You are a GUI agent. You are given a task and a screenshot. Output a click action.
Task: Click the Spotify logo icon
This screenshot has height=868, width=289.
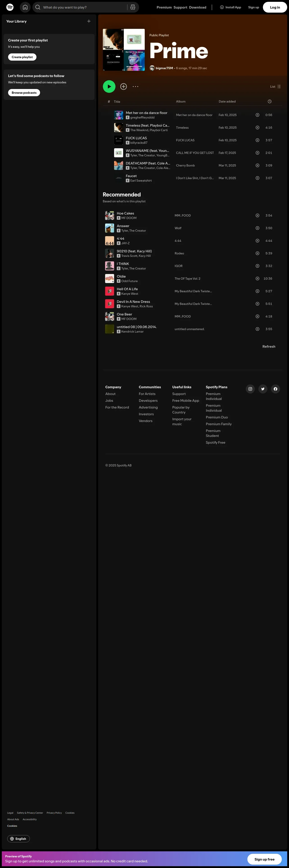click(x=10, y=7)
